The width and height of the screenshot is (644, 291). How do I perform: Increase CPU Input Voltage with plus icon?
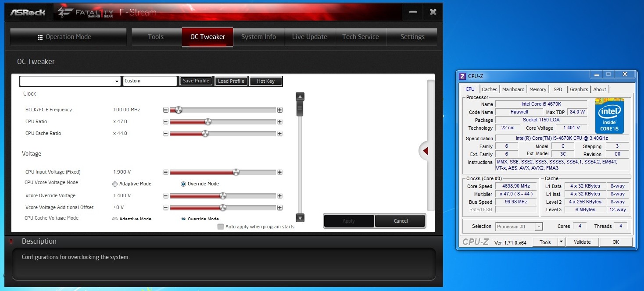279,172
